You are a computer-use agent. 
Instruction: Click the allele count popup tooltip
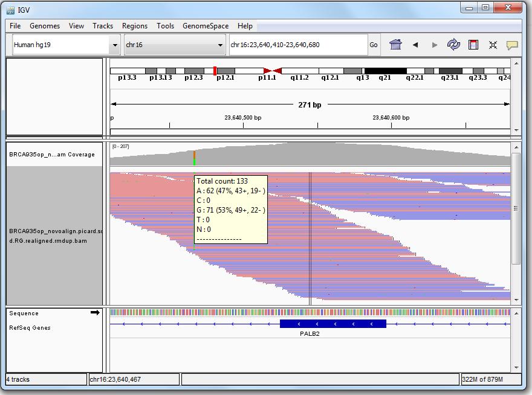coord(231,210)
